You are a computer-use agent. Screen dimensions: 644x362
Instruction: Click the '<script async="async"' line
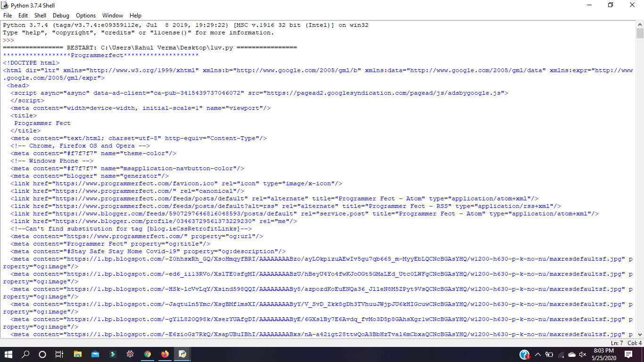tap(259, 93)
